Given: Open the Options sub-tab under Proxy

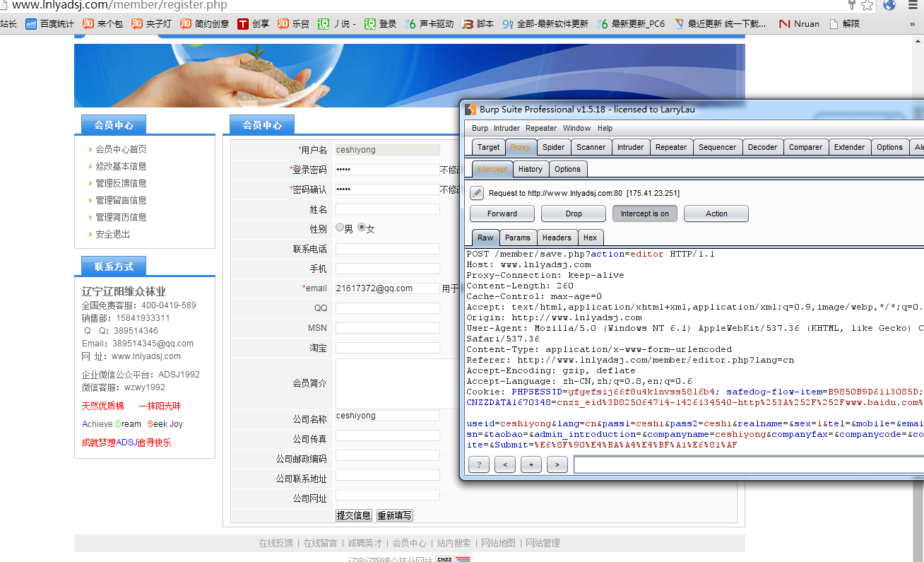Looking at the screenshot, I should [x=567, y=169].
